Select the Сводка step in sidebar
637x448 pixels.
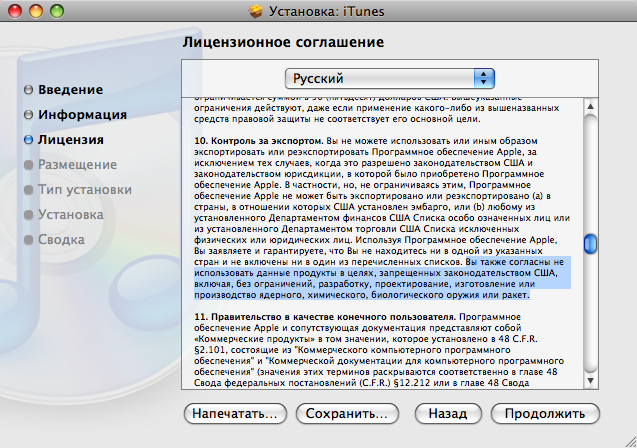[61, 239]
